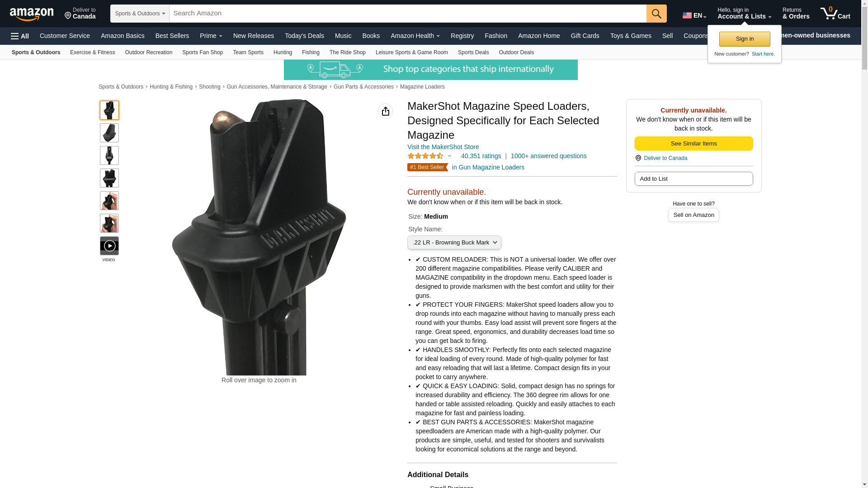Open the shopping cart icon
Screen dimensions: 868x488
[x=835, y=14]
